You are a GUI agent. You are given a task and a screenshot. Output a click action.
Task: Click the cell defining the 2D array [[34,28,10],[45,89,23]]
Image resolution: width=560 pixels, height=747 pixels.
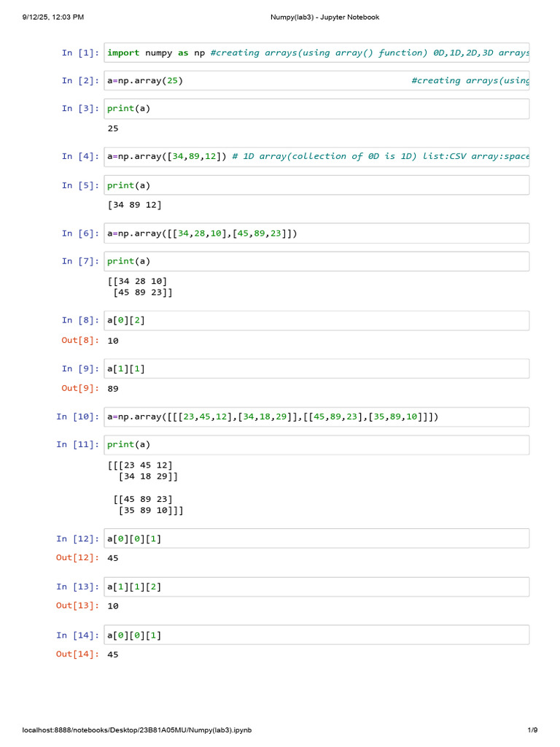[316, 233]
